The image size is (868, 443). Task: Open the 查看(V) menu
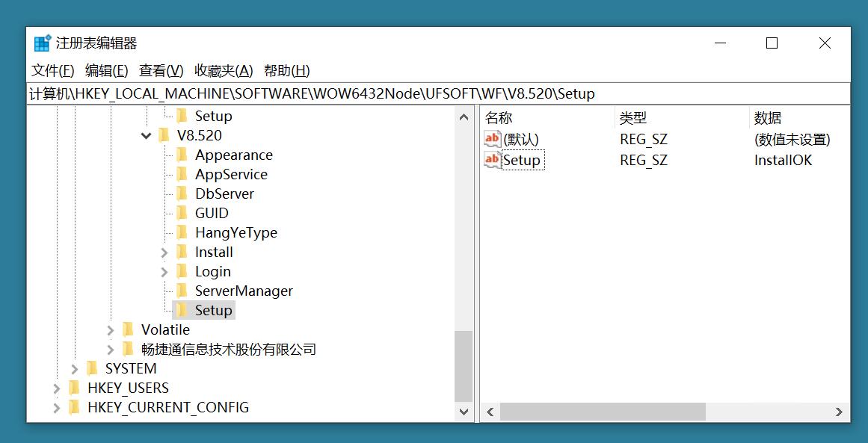coord(161,71)
